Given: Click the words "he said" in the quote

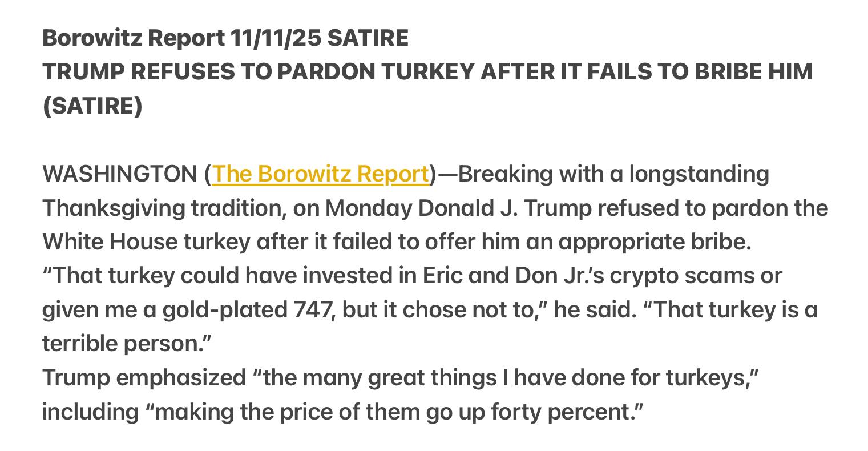Looking at the screenshot, I should pos(595,309).
